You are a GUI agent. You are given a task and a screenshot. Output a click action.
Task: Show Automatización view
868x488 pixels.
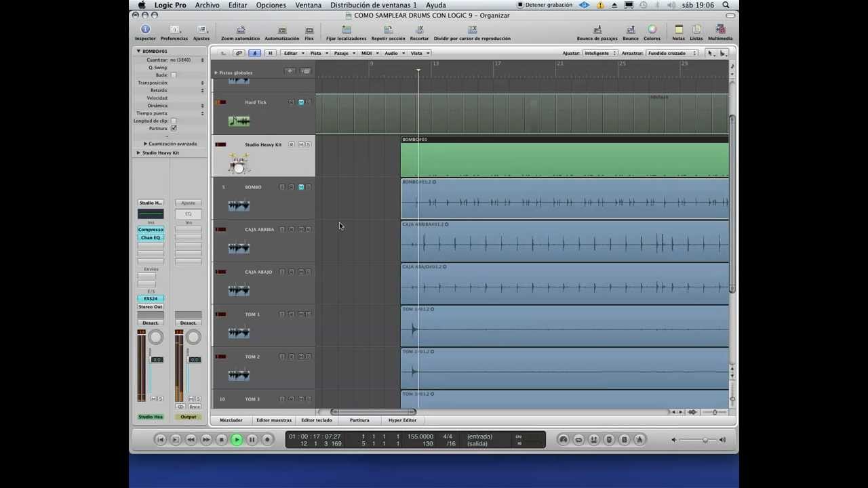[x=281, y=30]
